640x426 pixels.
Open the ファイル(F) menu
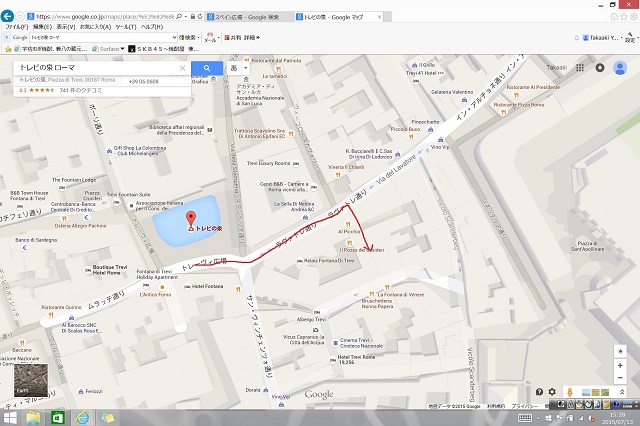click(x=16, y=27)
